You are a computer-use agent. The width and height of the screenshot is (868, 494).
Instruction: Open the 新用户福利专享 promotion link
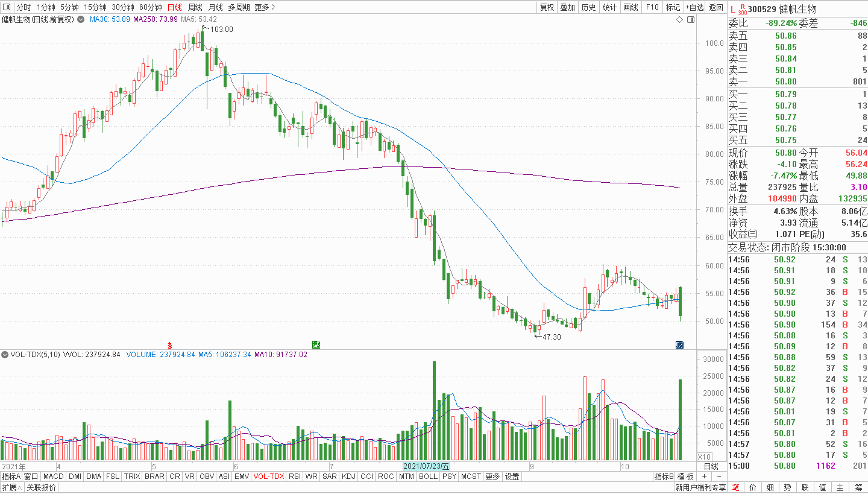(x=700, y=487)
